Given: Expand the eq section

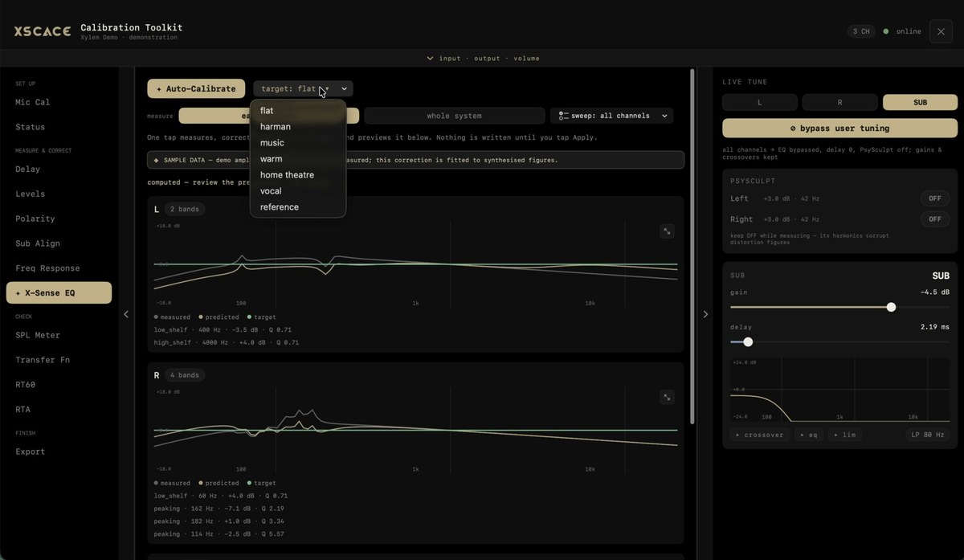Looking at the screenshot, I should (809, 435).
